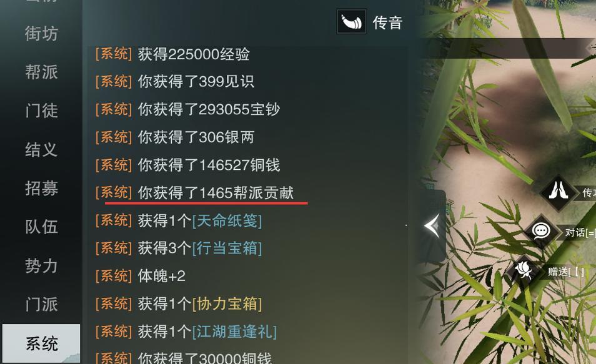Open the [协力宝箱] item link
596x364 pixels.
click(x=227, y=304)
